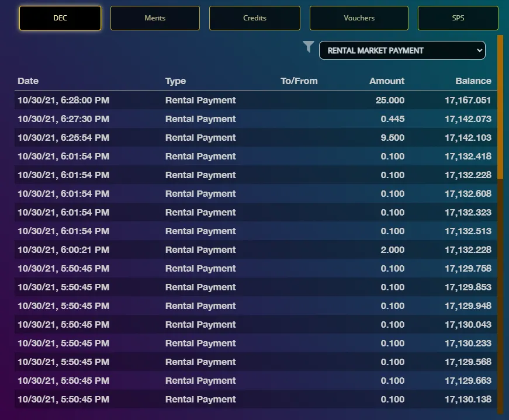Select the 6:27:30 PM date cell
Image resolution: width=509 pixels, height=420 pixels.
[63, 119]
